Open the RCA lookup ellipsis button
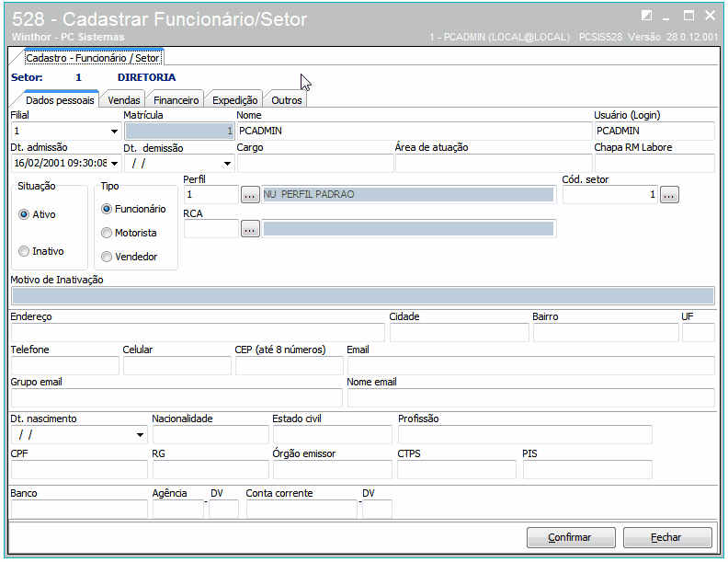This screenshot has height=562, width=728. [x=250, y=229]
